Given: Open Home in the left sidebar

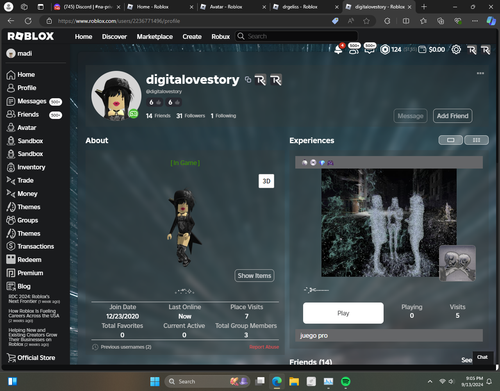Looking at the screenshot, I should [21, 75].
